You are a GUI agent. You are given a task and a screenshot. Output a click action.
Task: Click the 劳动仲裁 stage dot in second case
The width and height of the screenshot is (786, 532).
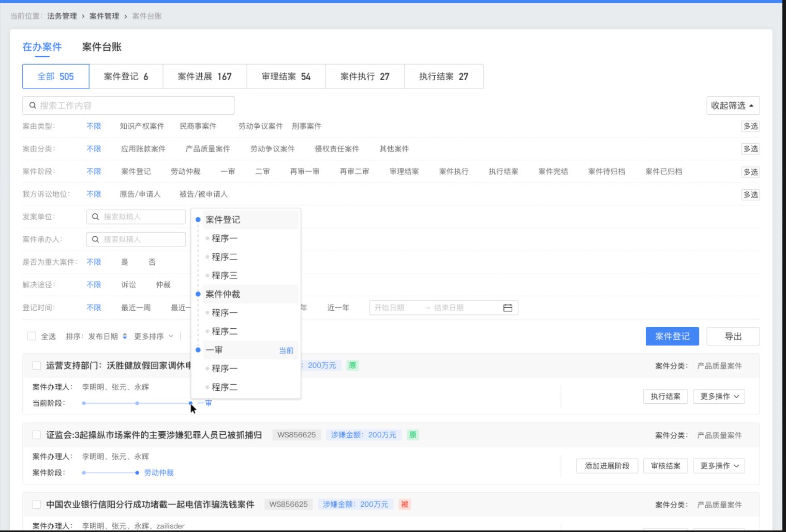pyautogui.click(x=137, y=473)
